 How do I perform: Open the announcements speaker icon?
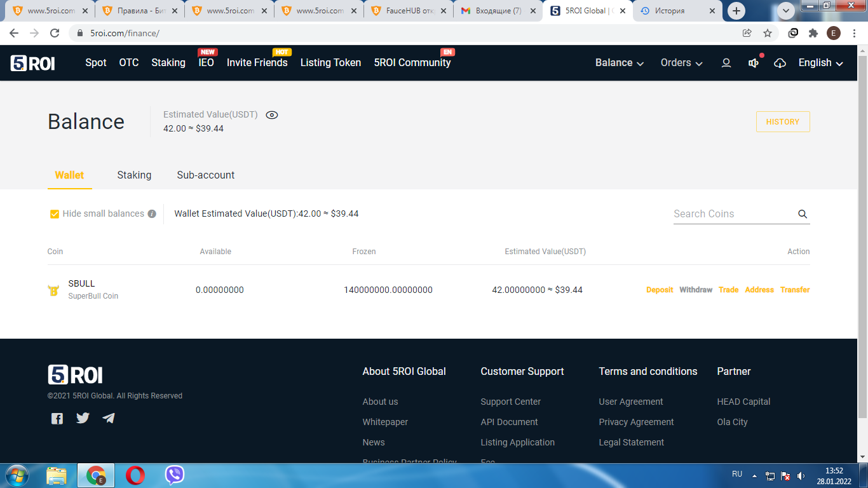(754, 63)
